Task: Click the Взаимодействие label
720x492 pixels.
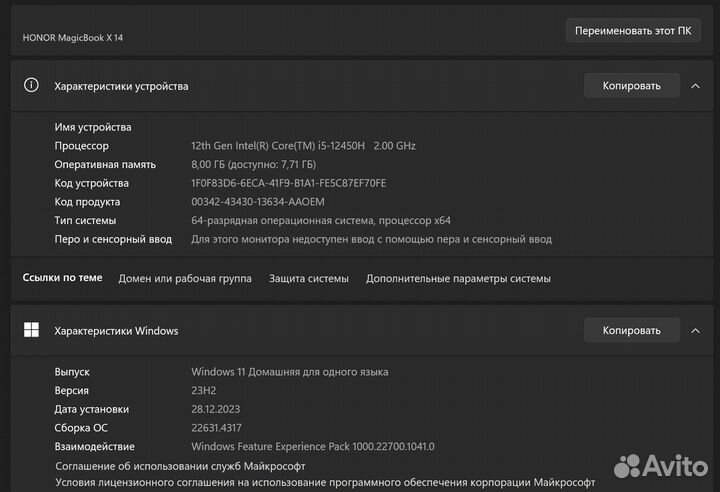Action: point(95,447)
